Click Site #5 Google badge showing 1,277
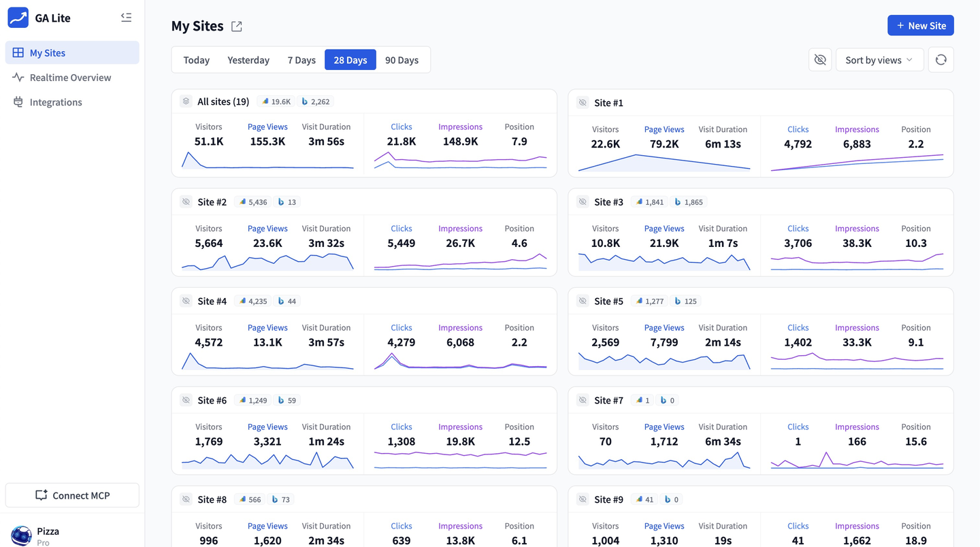 tap(649, 301)
